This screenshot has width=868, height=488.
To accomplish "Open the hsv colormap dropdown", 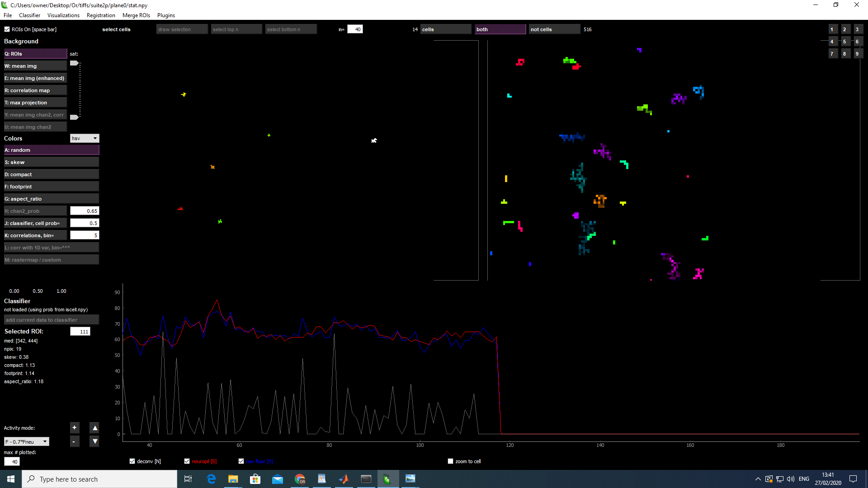I will [85, 138].
